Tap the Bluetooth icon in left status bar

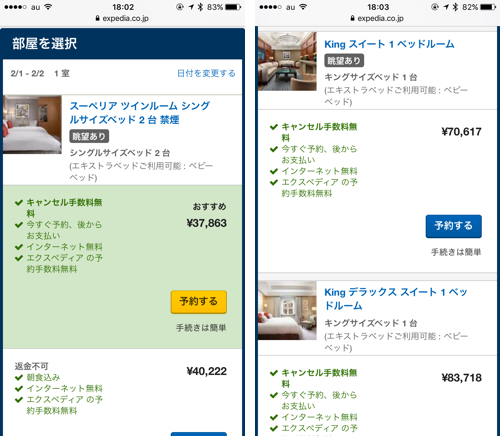click(200, 7)
